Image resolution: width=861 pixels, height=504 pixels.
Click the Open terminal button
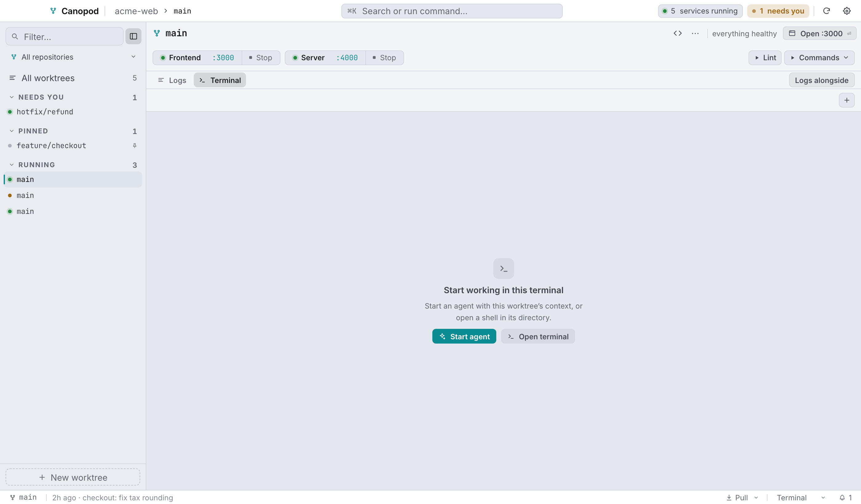coord(538,336)
